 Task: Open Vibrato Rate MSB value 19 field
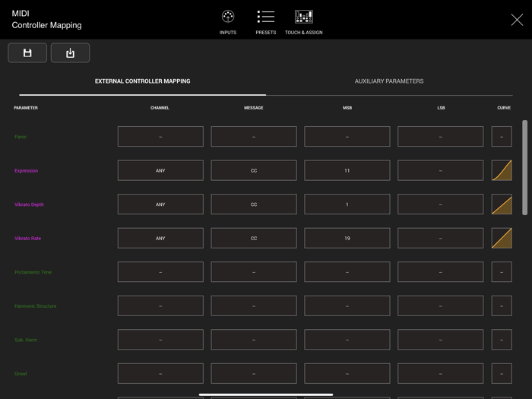(x=347, y=238)
